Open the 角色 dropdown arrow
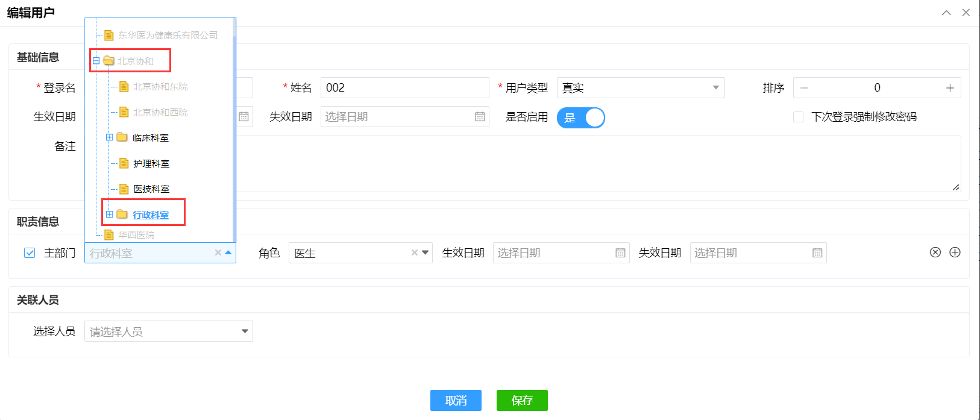The image size is (980, 420). 426,253
